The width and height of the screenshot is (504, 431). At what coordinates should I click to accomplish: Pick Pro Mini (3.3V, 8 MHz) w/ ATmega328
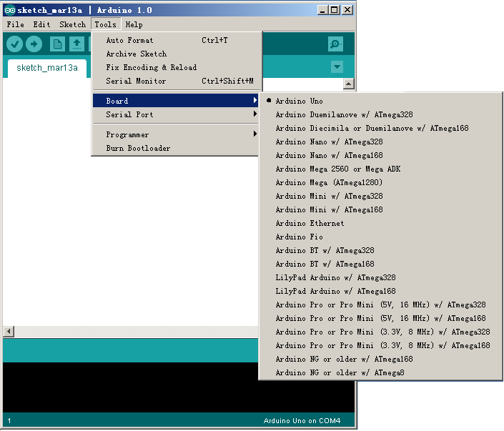(x=380, y=332)
